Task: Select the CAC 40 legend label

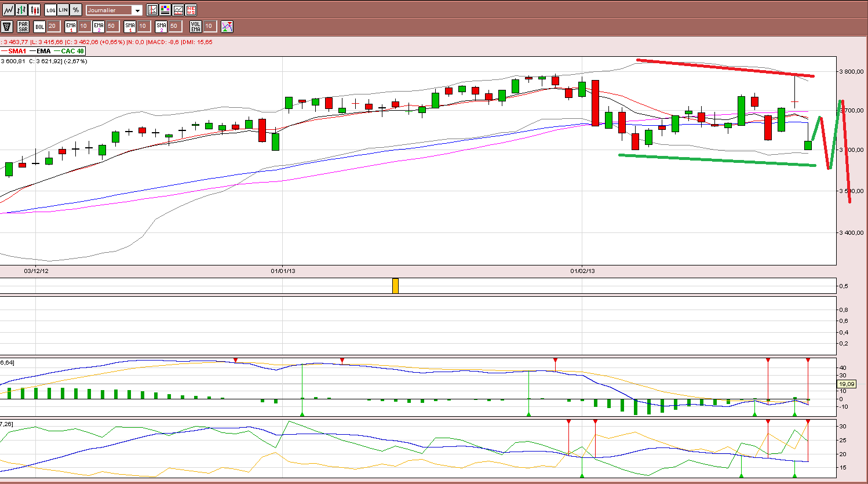Action: tap(72, 51)
